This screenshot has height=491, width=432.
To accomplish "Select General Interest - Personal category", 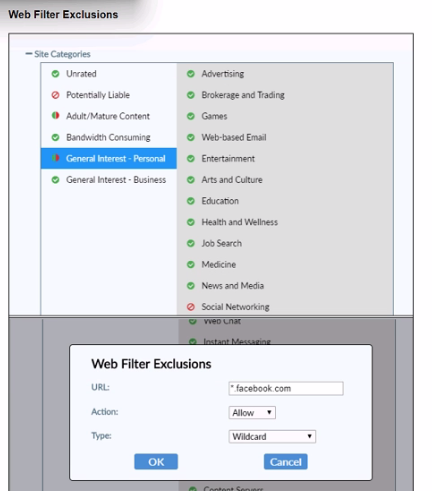I will coord(109,158).
